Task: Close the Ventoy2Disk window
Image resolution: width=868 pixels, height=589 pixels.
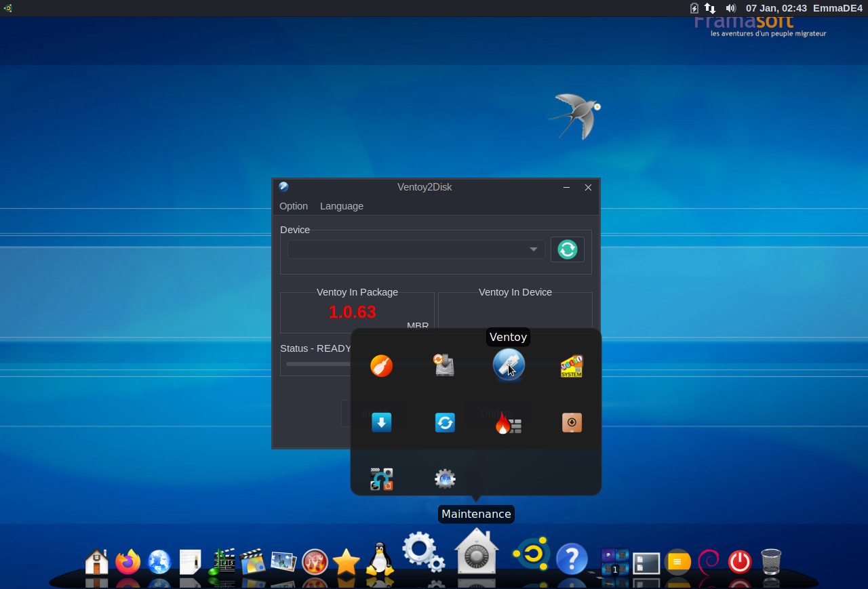Action: (x=589, y=188)
